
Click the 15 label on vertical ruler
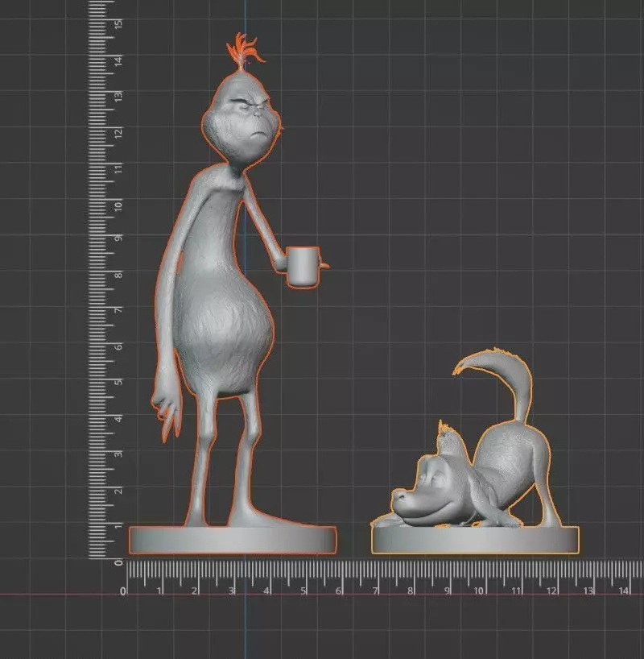tap(118, 24)
